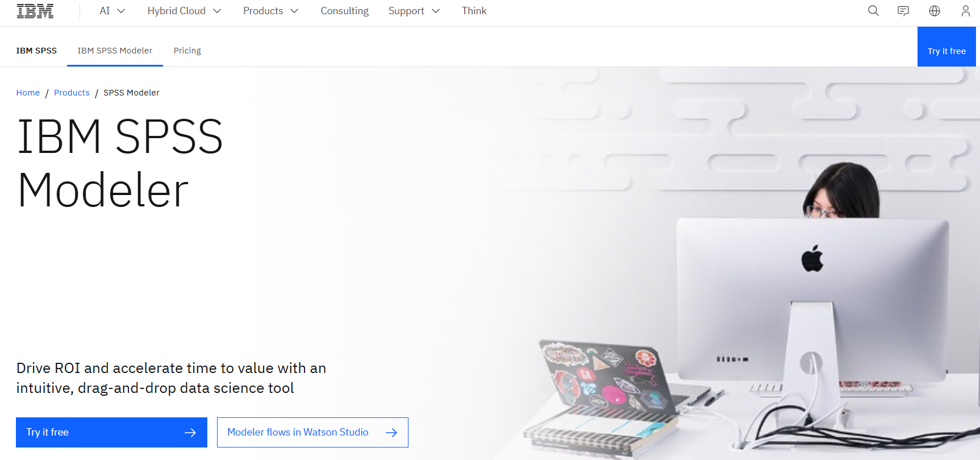980x460 pixels.
Task: Select the Consulting menu item
Action: [344, 11]
